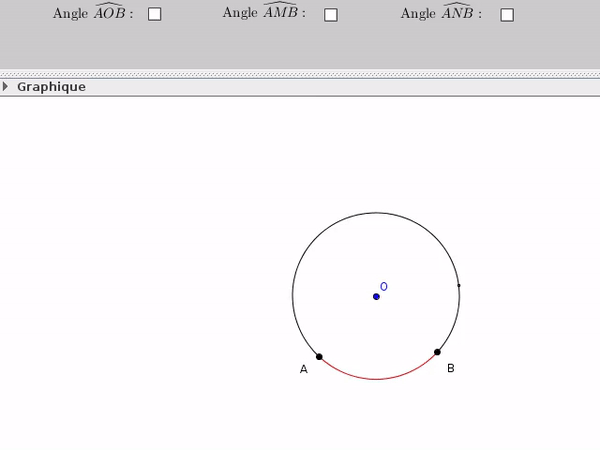Screen dimensions: 600x450
Task: Click the small point on circle's right edge
Action: pyautogui.click(x=459, y=285)
